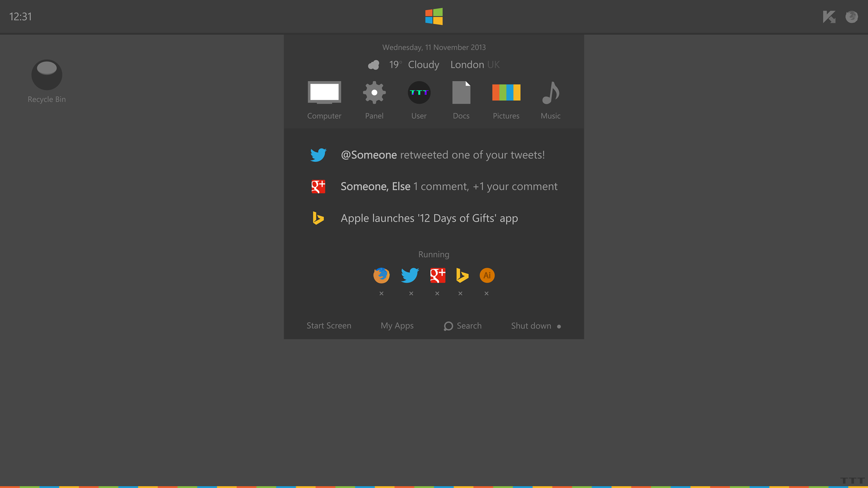The height and width of the screenshot is (488, 868).
Task: Close the running Twitter instance
Action: pyautogui.click(x=411, y=293)
